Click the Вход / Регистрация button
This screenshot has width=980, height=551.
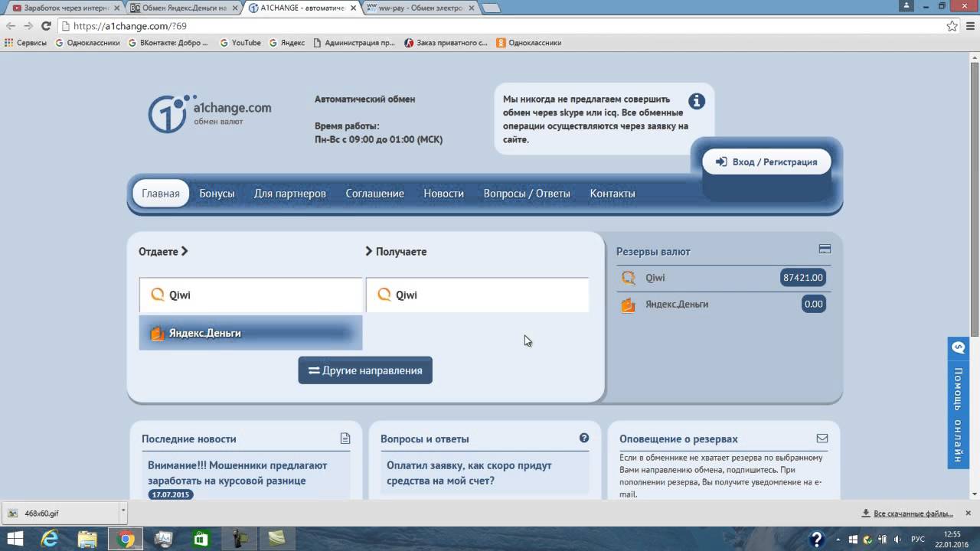(766, 162)
